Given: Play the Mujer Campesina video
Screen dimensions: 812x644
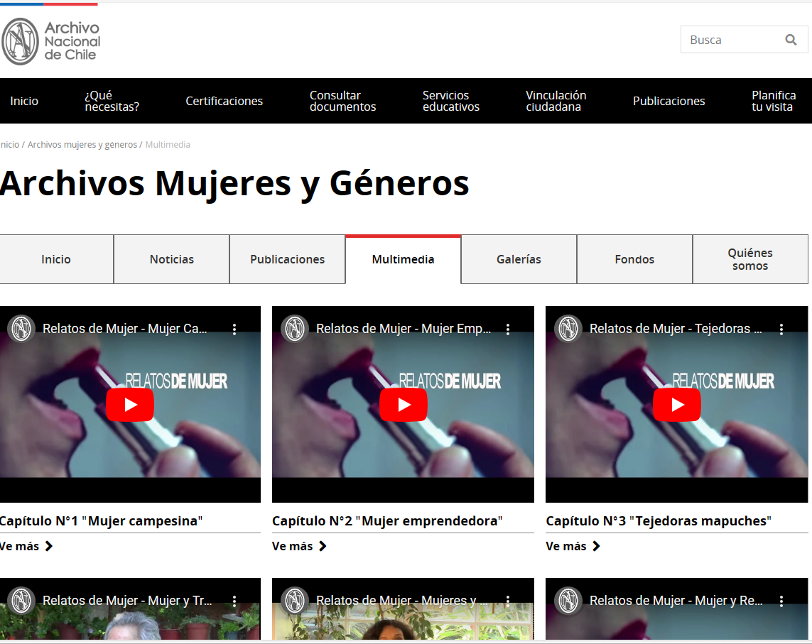Looking at the screenshot, I should (x=130, y=405).
